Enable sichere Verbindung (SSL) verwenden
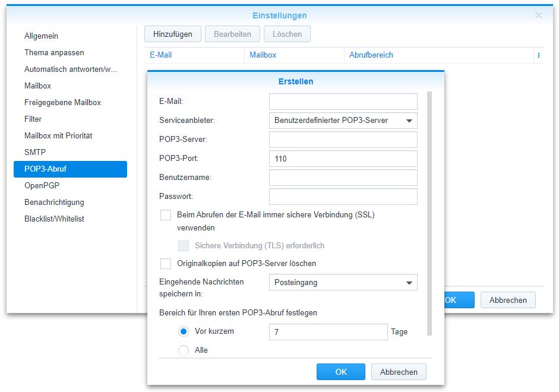 (166, 215)
